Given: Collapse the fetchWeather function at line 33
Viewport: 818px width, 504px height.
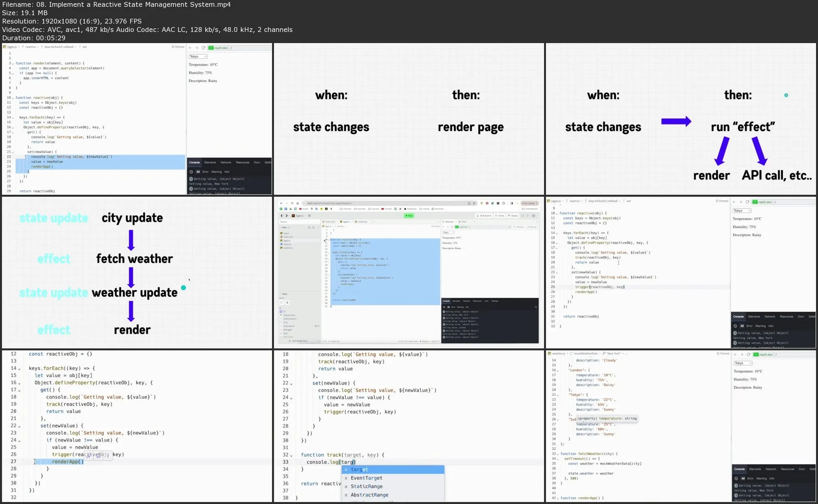Looking at the screenshot, I should coord(557,454).
